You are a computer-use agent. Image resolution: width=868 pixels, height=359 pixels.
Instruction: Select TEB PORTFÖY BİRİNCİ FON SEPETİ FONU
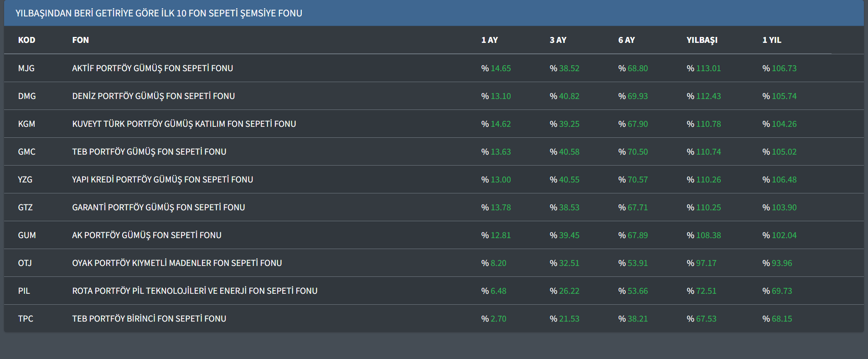point(149,319)
